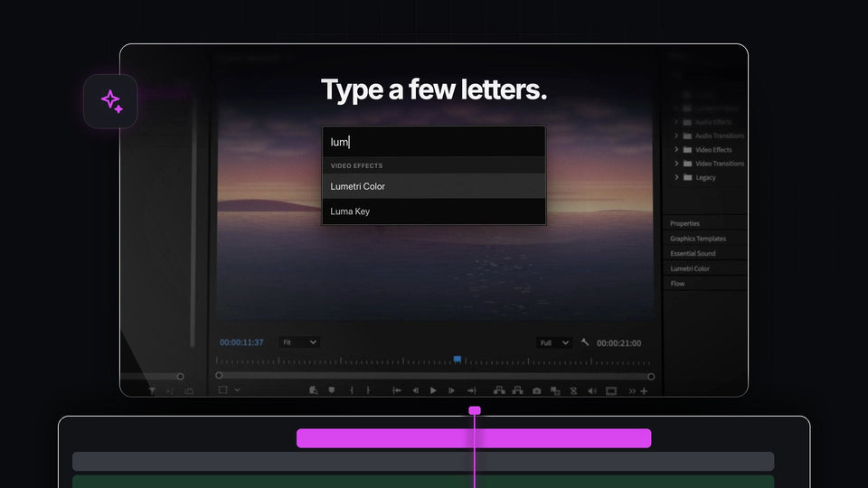Viewport: 868px width, 488px height.
Task: Click the audio speaker icon in transport bar
Action: 591,391
